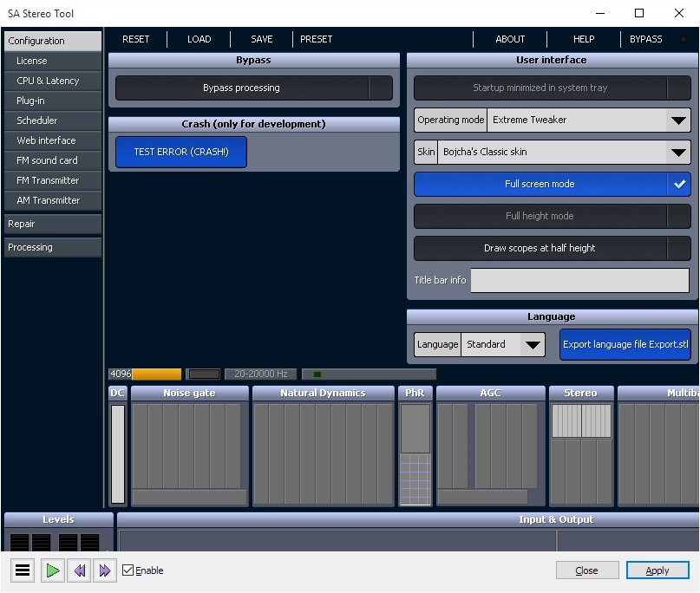The height and width of the screenshot is (593, 700).
Task: Open FM Transmitter settings
Action: coord(53,180)
